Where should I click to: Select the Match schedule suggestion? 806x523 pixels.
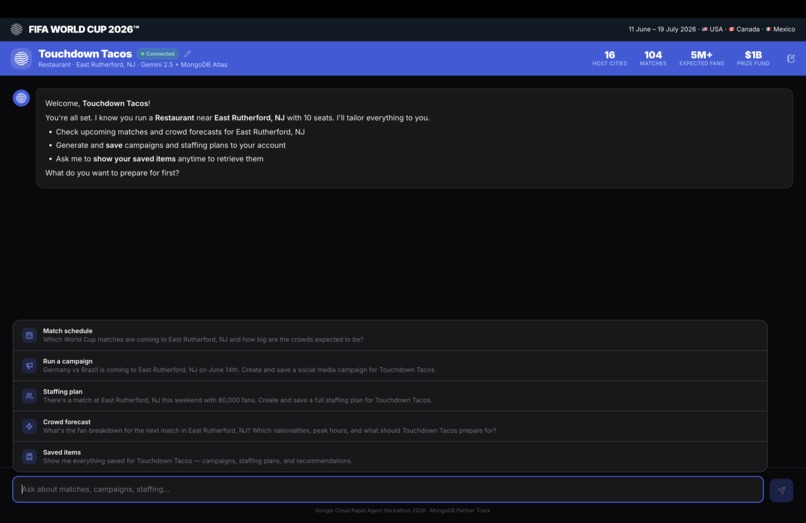[x=390, y=335]
